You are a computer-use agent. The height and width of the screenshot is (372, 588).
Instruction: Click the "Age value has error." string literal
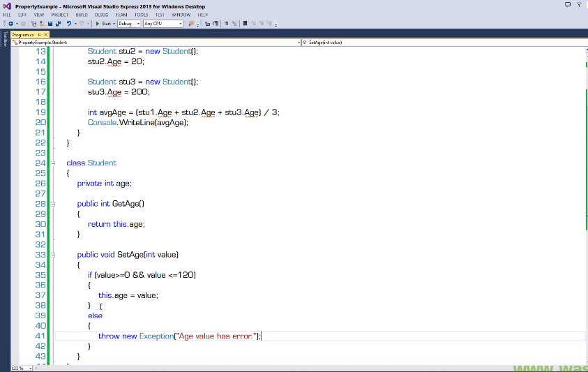(x=216, y=336)
